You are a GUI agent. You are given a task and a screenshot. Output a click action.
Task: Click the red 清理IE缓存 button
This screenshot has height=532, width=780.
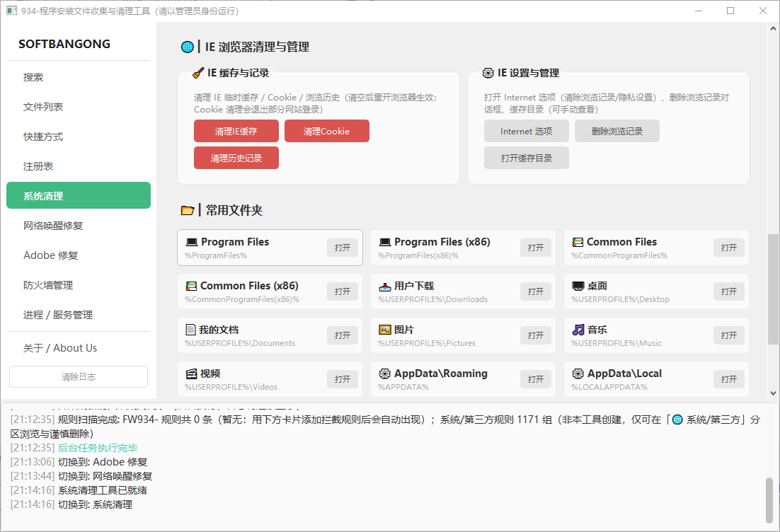click(236, 132)
